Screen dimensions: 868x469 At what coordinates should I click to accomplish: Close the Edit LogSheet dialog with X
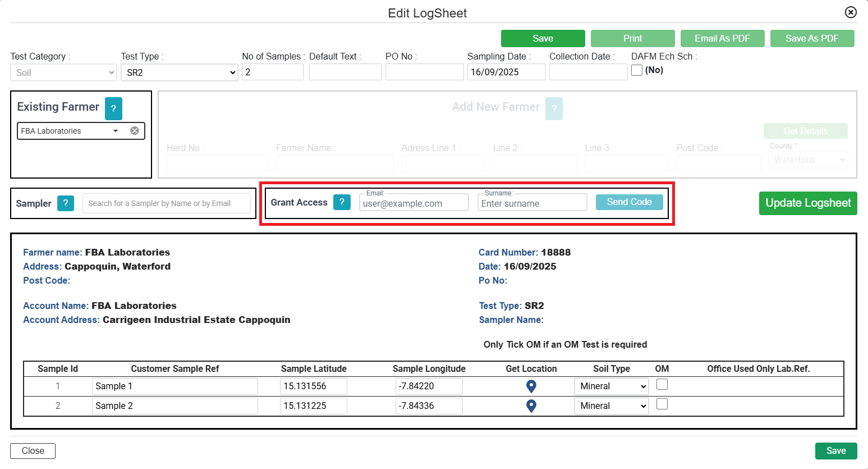coord(851,12)
